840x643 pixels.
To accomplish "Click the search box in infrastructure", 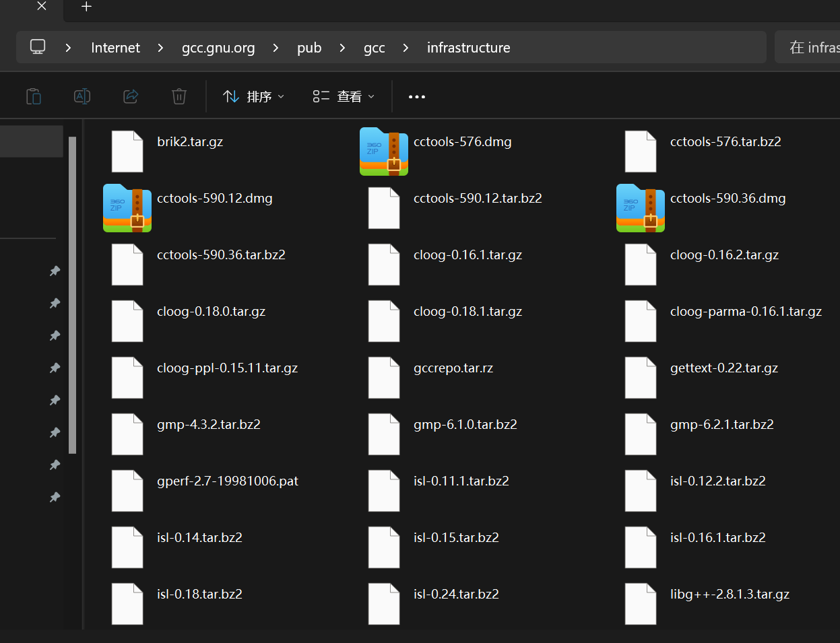I will tap(807, 47).
